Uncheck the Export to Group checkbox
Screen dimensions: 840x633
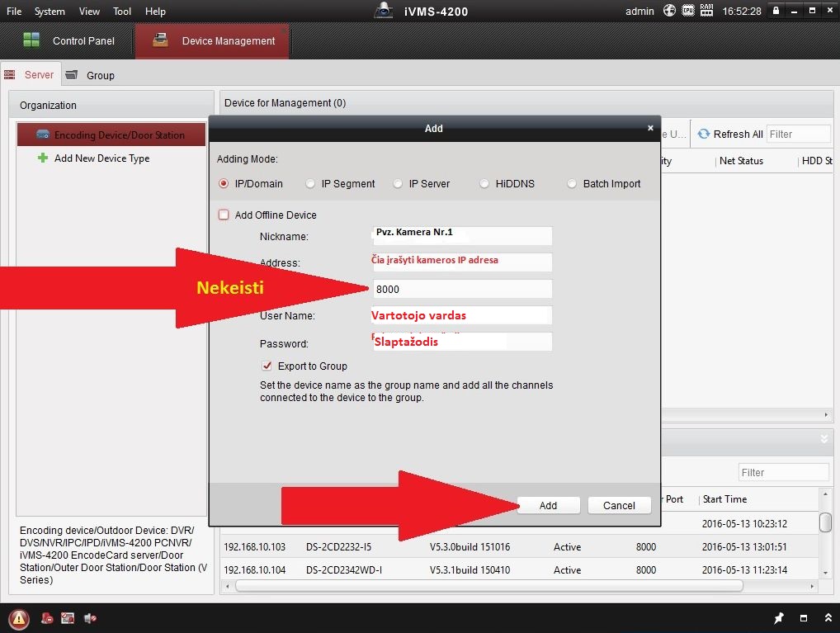(267, 366)
